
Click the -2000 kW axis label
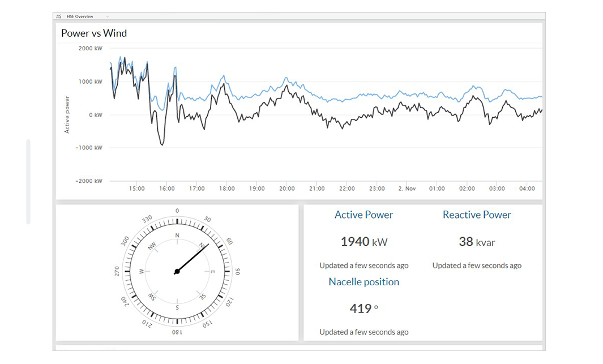(89, 181)
